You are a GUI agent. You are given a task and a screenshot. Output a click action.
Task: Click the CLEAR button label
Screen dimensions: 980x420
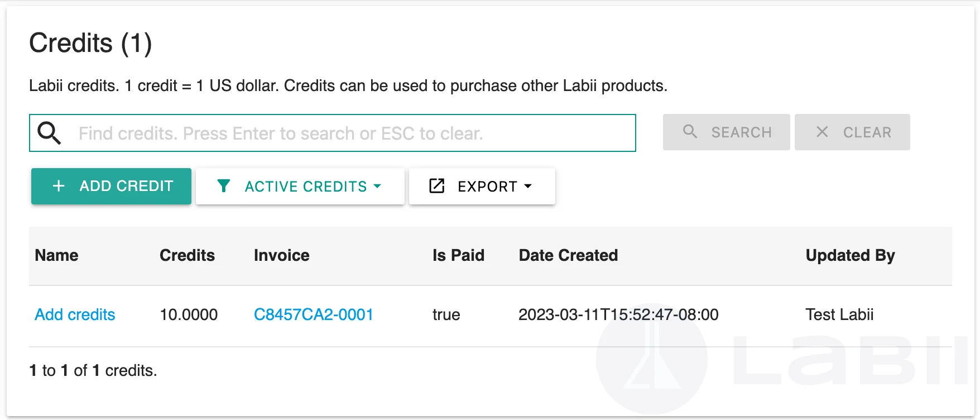867,132
